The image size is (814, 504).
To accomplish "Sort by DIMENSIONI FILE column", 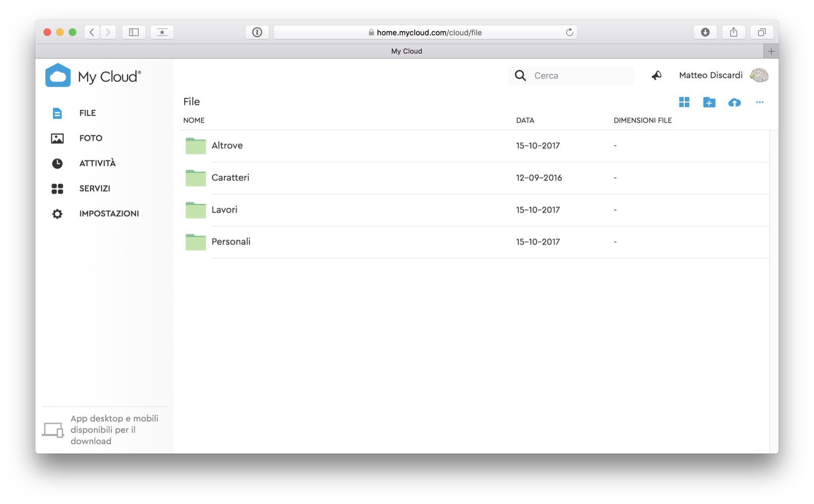I will tap(643, 121).
